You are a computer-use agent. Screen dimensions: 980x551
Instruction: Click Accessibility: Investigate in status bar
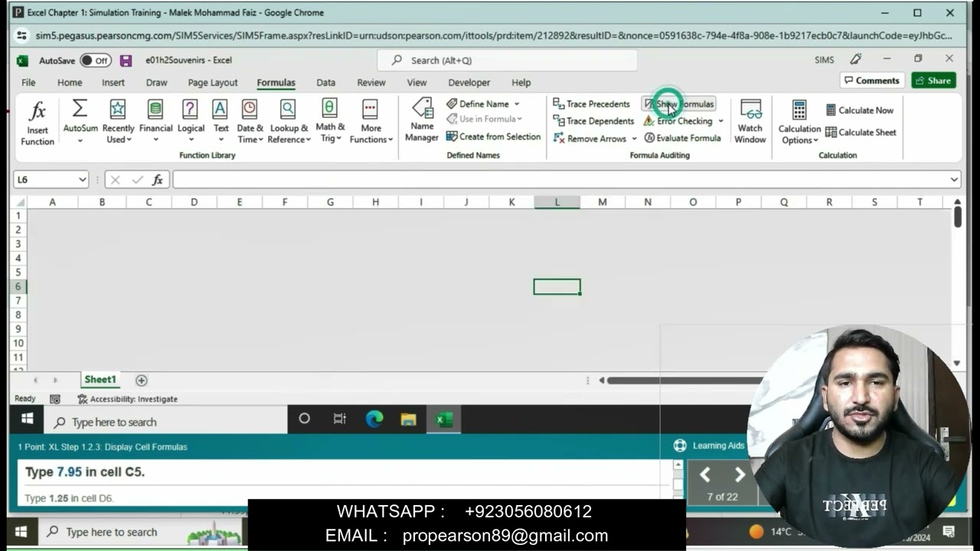pyautogui.click(x=127, y=399)
